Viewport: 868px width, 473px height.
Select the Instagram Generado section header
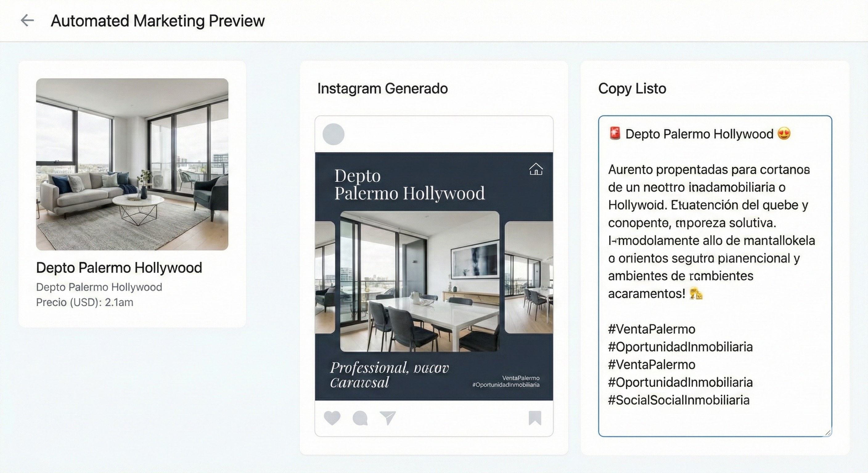(382, 89)
